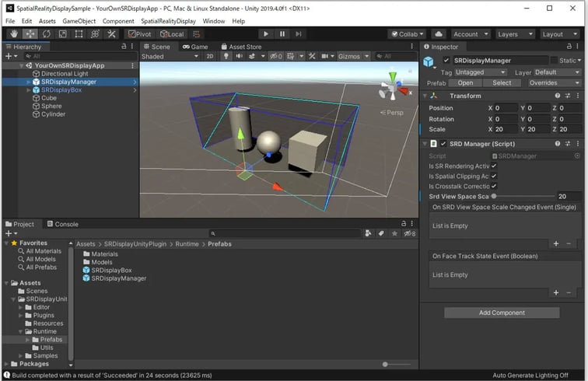This screenshot has height=381, width=588.
Task: Disable Is SR Rendering Active checkbox
Action: (494, 166)
